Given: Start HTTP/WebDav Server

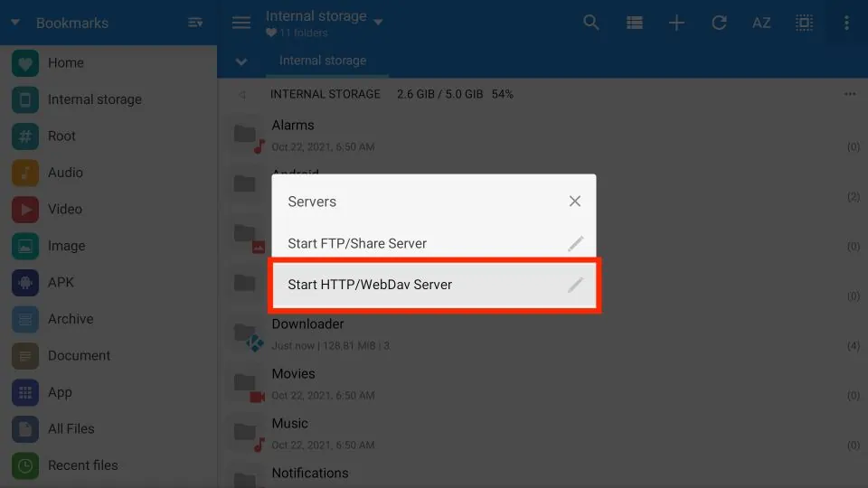Looking at the screenshot, I should pyautogui.click(x=433, y=285).
